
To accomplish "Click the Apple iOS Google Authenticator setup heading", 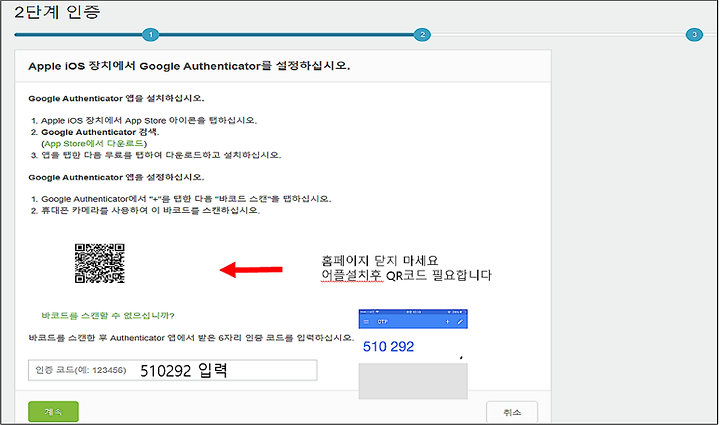I will tap(189, 66).
